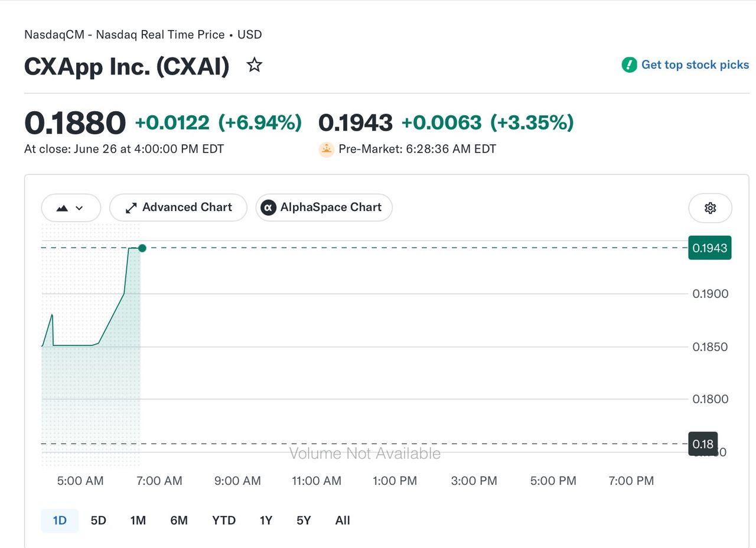Click the AlphaSpace alpha logo icon
The height and width of the screenshot is (548, 756).
[269, 207]
